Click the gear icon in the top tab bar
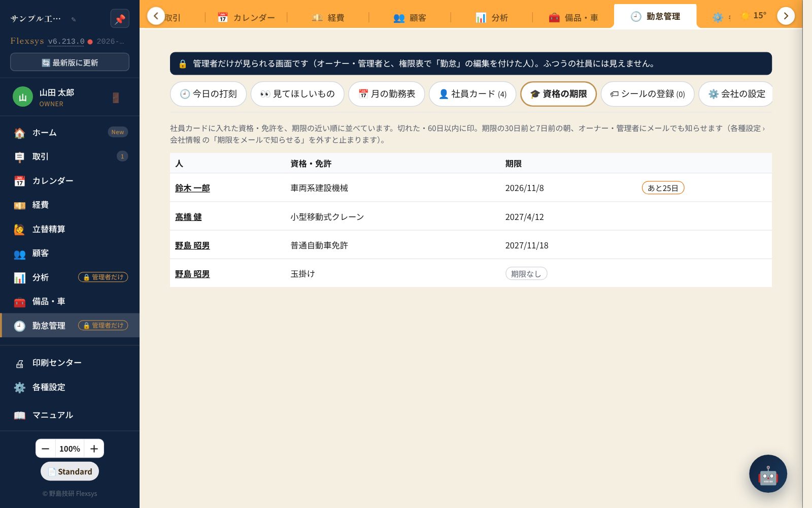812x508 pixels. point(718,17)
